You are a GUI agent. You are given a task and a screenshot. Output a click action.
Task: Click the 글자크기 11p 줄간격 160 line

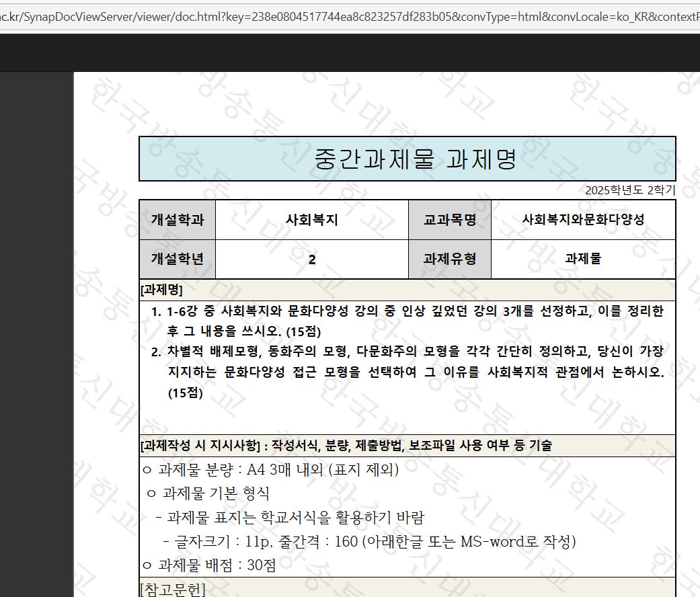(369, 541)
